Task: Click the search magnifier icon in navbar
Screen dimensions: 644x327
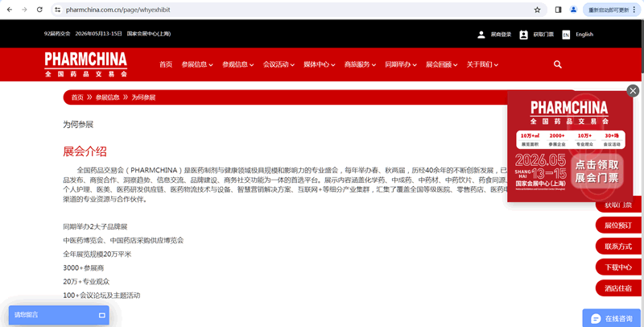Action: [x=558, y=64]
